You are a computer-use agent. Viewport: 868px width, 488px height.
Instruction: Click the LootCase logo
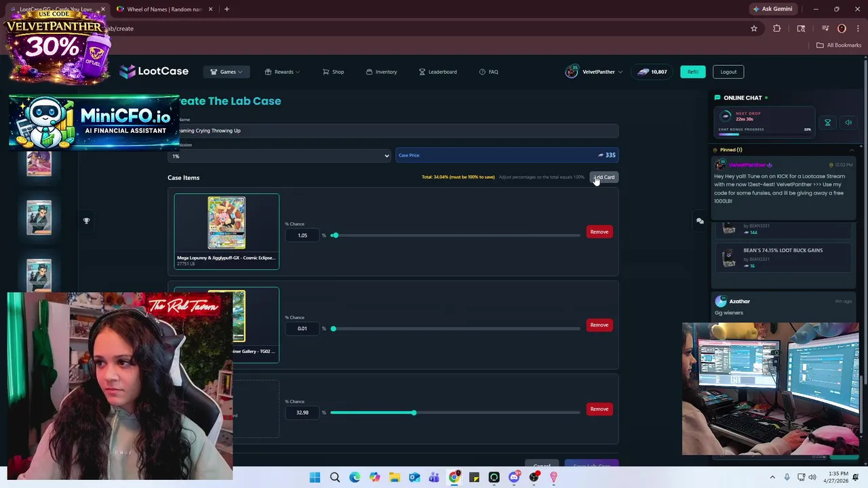[x=154, y=71]
